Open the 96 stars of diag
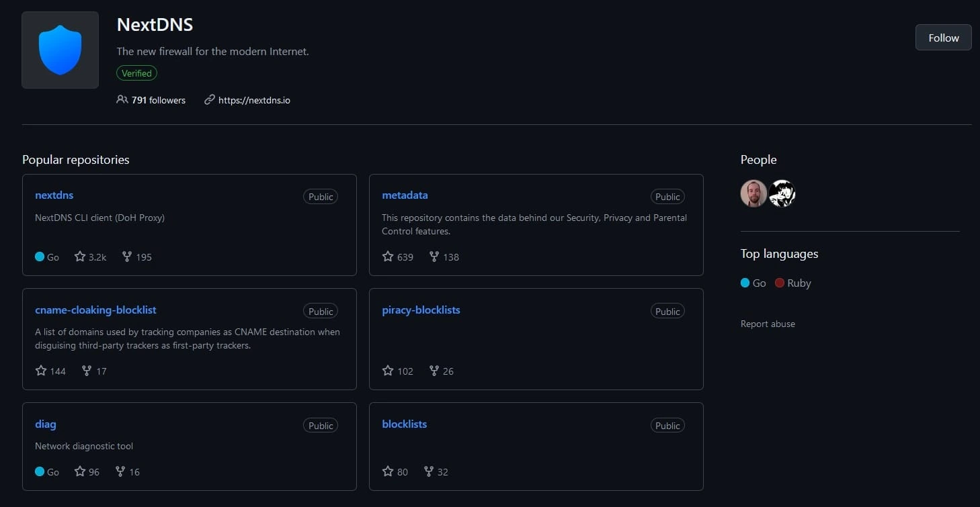The width and height of the screenshot is (980, 507). 87,471
